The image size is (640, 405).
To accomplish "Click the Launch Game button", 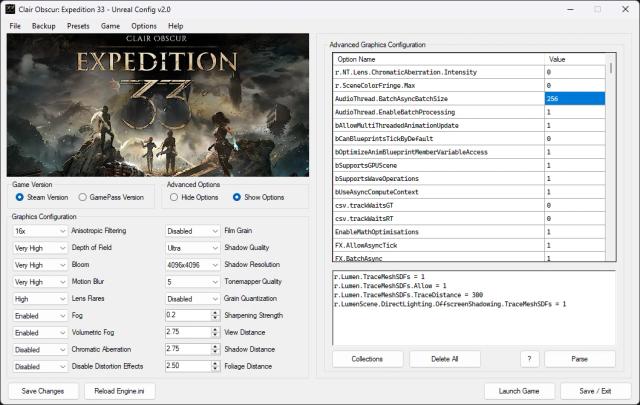I will [519, 391].
